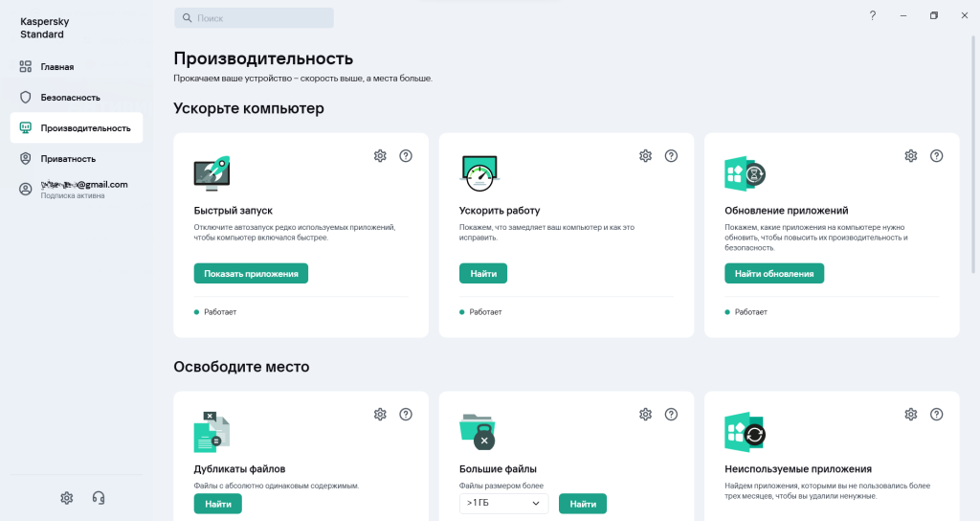Open settings gear on Большие файлы card
Image resolution: width=980 pixels, height=521 pixels.
pos(646,415)
